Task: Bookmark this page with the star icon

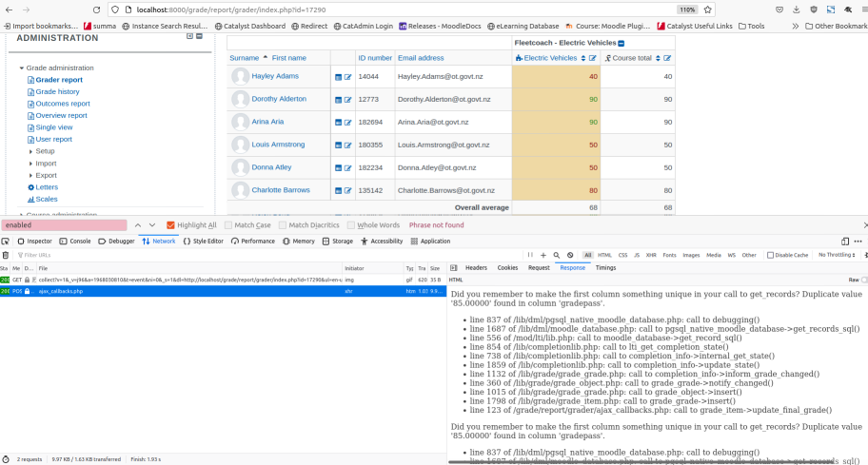Action: [707, 10]
